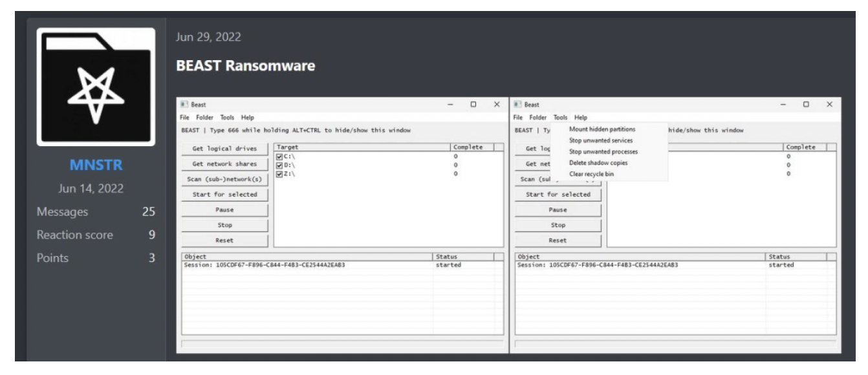Click Stop button in right window

tap(558, 224)
